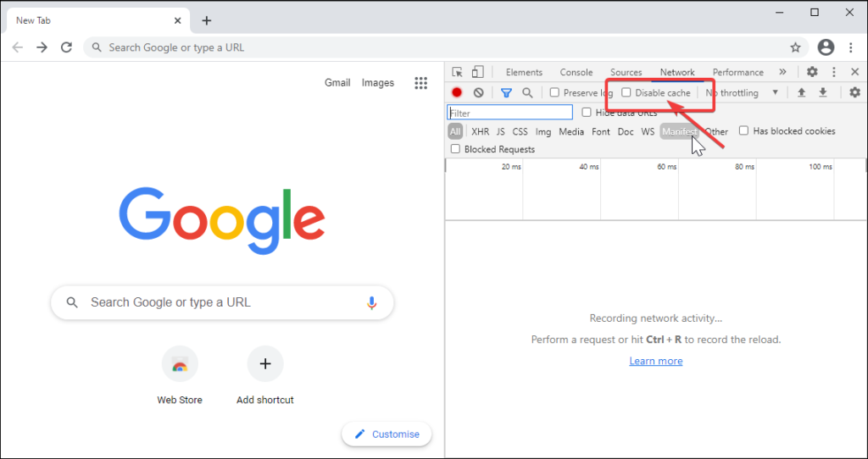The width and height of the screenshot is (868, 459).
Task: Switch to the Elements tab
Action: 524,73
